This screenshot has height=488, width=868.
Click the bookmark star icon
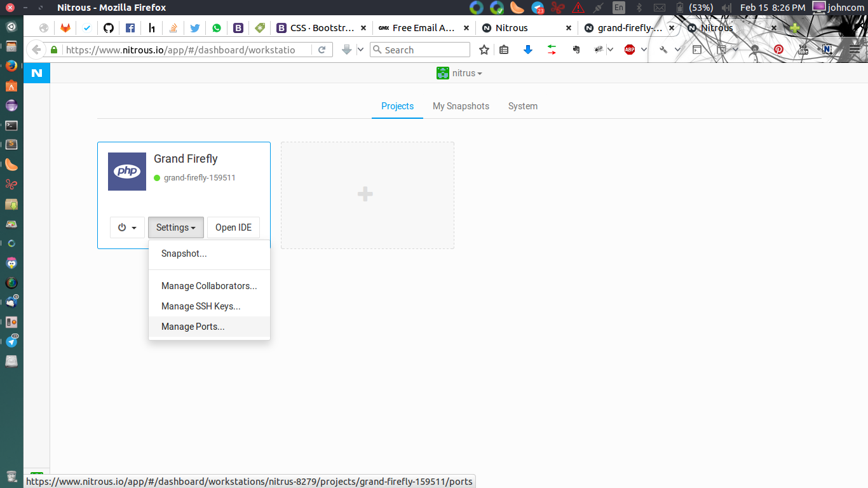click(x=484, y=50)
